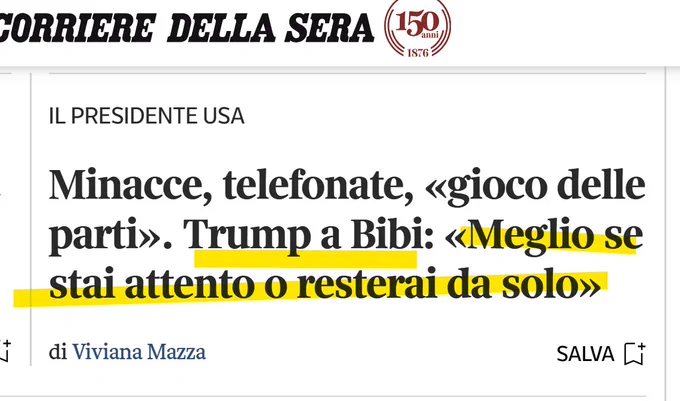Click the word SERA in the masthead
Screen dimensions: 680x401
329,28
